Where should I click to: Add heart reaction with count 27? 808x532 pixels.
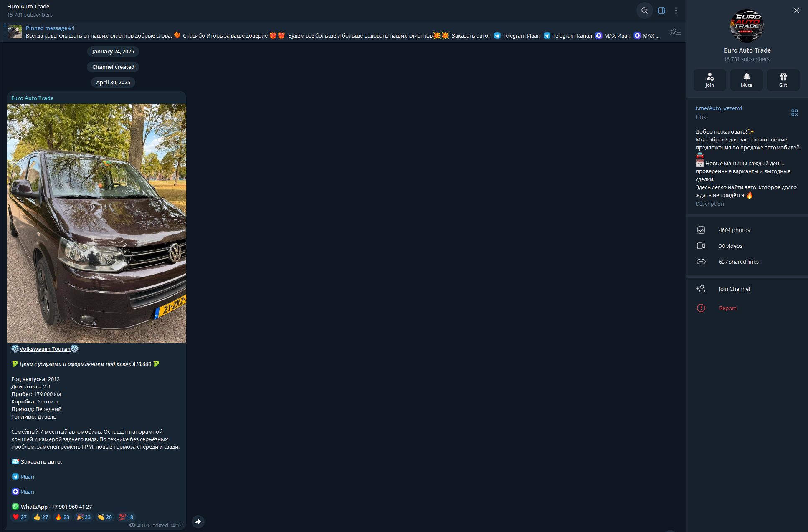[x=20, y=517]
